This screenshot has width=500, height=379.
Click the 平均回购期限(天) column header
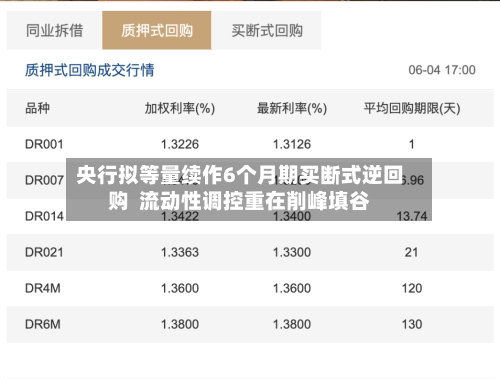(x=412, y=108)
